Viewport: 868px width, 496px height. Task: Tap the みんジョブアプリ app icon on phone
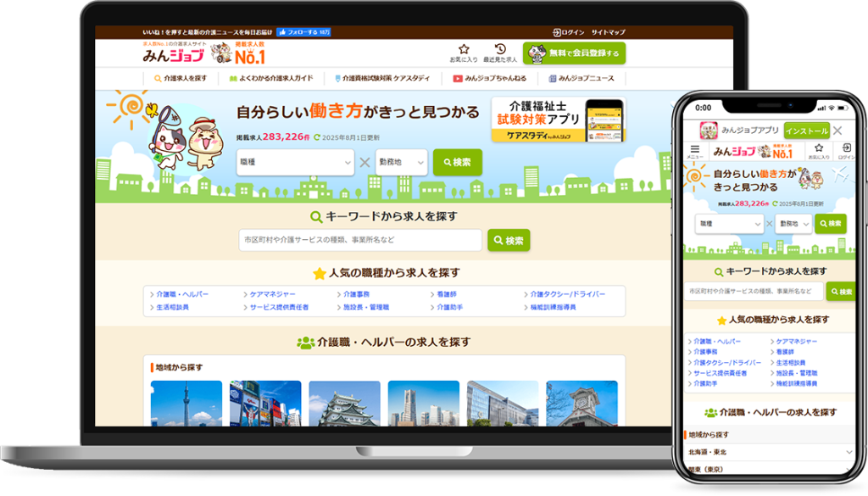click(x=708, y=131)
